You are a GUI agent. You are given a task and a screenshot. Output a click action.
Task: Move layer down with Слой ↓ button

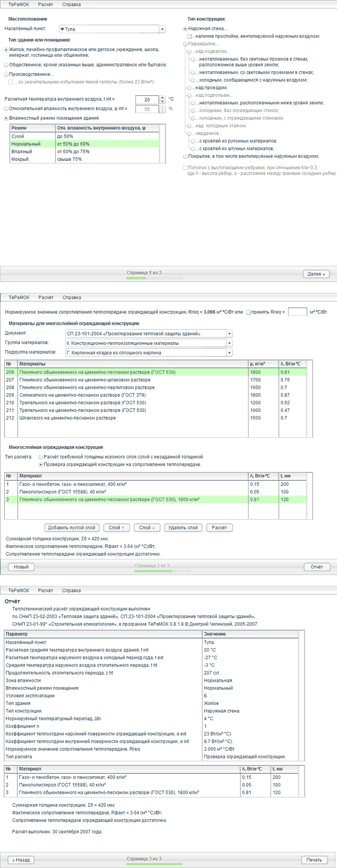coord(147,527)
